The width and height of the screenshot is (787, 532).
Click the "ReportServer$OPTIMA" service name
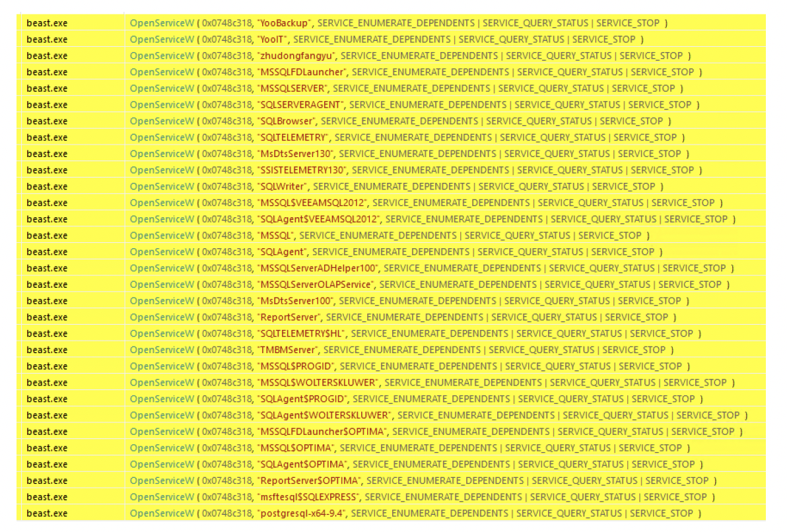pos(309,481)
